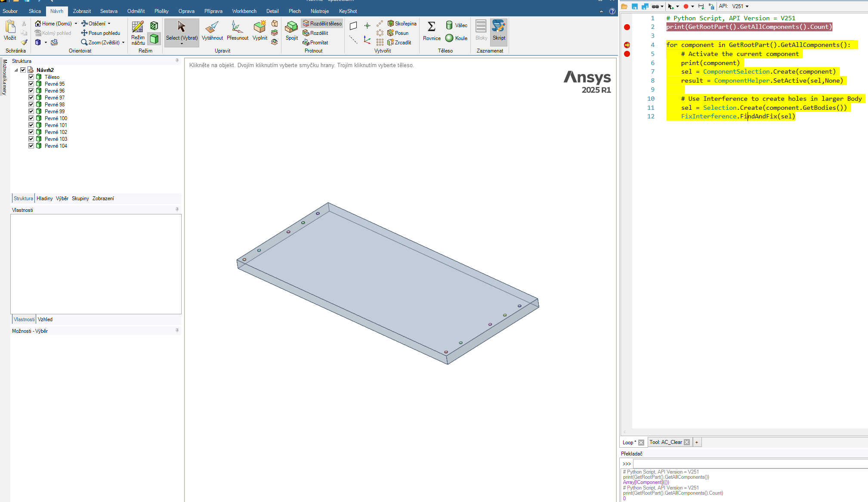Add a new script tab with plus
The width and height of the screenshot is (868, 502).
pos(697,442)
